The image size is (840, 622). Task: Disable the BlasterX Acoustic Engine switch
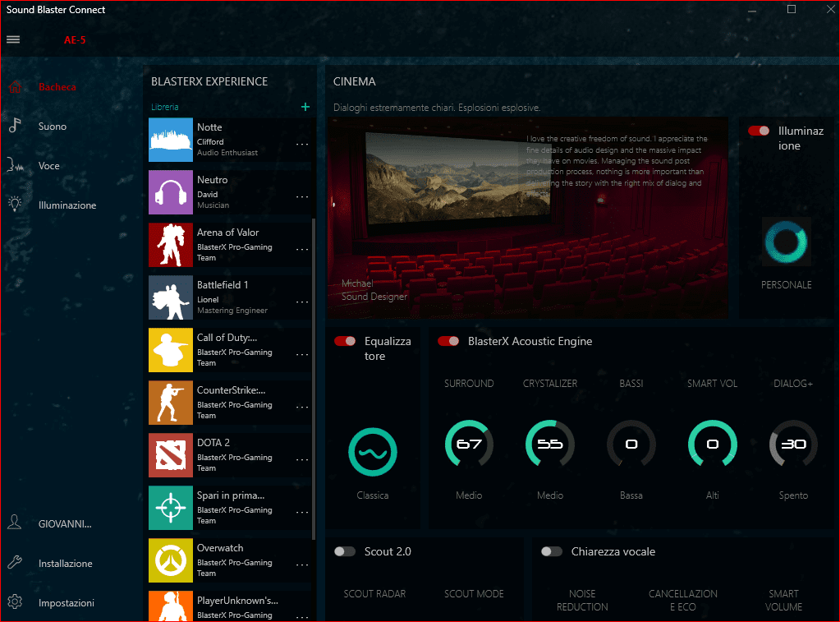point(448,341)
